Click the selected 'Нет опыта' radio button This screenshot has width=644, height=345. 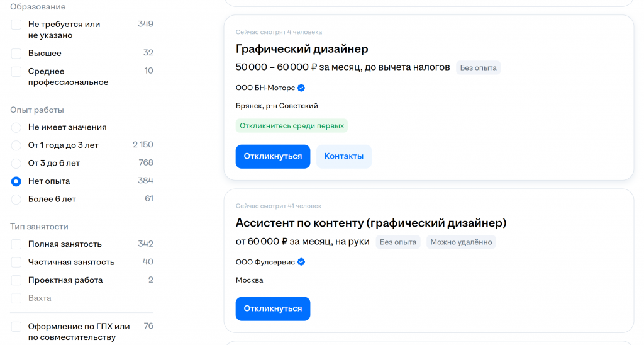pos(16,181)
